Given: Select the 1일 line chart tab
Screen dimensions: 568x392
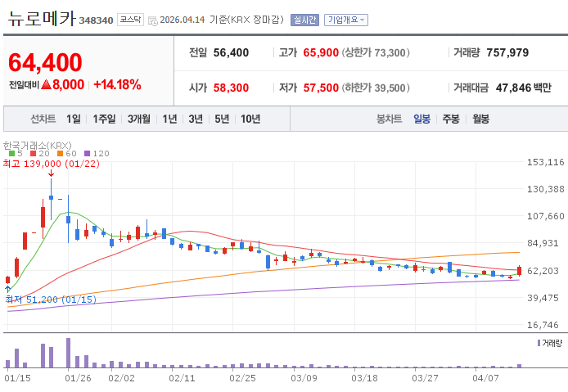Looking at the screenshot, I should 74,119.
